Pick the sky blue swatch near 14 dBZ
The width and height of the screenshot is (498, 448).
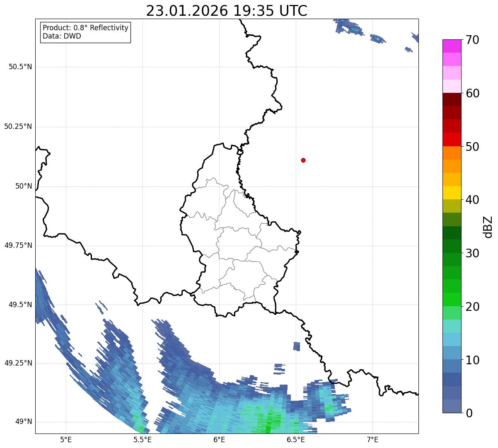(x=452, y=339)
